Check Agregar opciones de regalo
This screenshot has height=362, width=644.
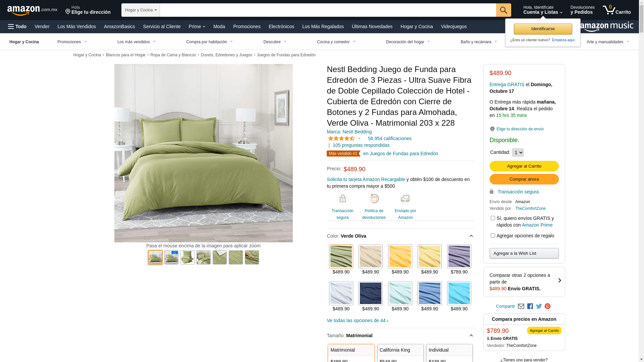click(493, 236)
